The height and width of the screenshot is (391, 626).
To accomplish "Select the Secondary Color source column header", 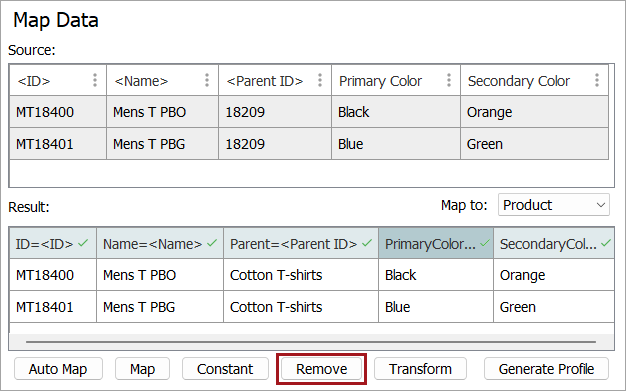I will 535,80.
